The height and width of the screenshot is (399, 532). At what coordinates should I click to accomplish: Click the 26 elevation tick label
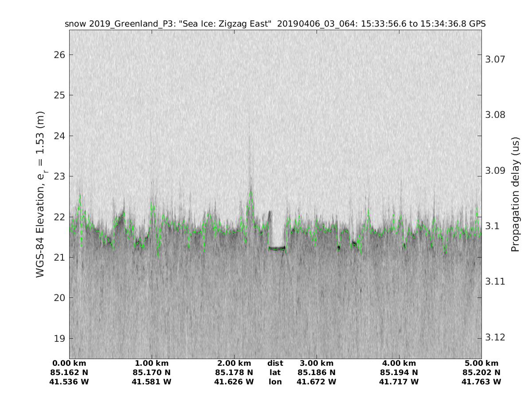[59, 55]
